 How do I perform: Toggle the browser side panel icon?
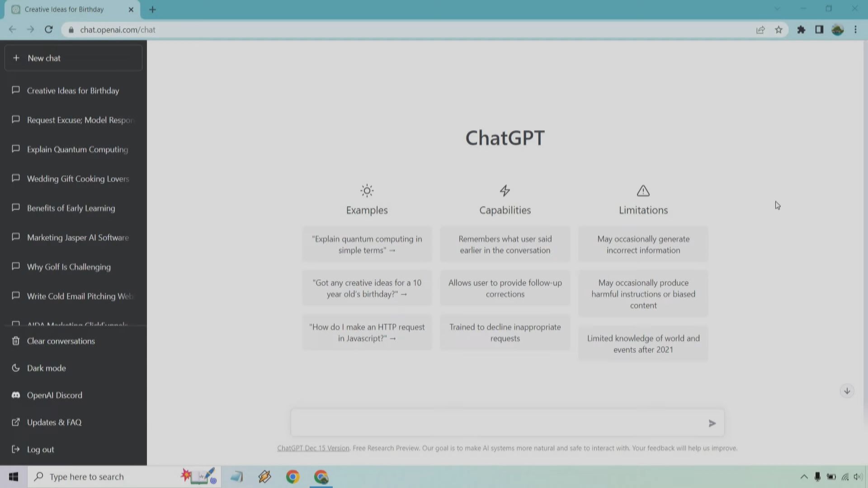pos(819,30)
